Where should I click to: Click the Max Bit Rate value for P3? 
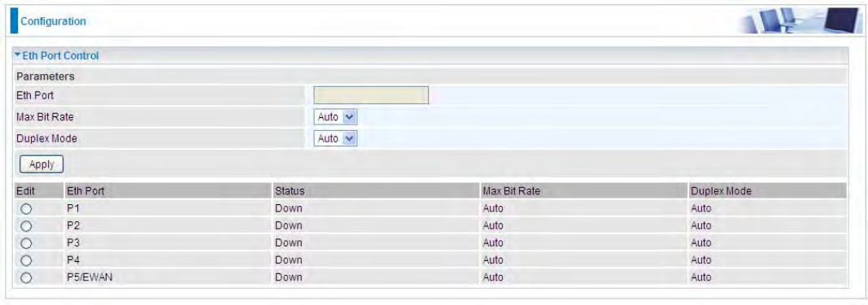(x=493, y=242)
